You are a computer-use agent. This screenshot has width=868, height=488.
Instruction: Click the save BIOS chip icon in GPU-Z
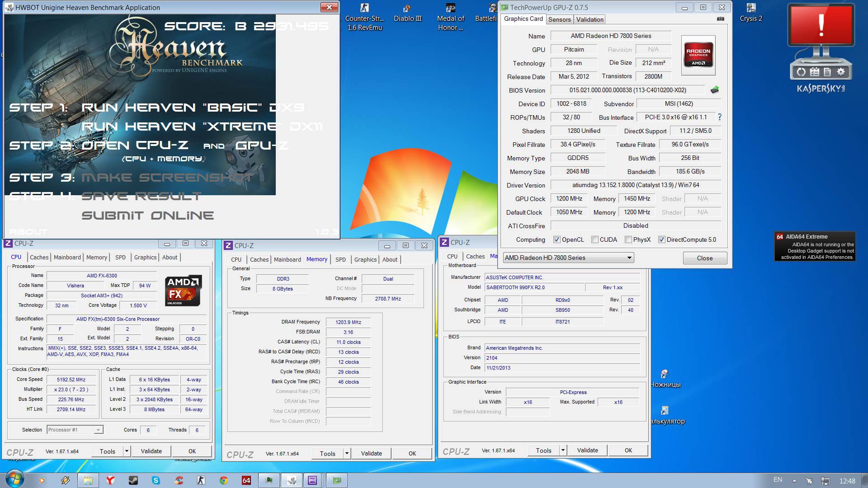click(x=715, y=90)
